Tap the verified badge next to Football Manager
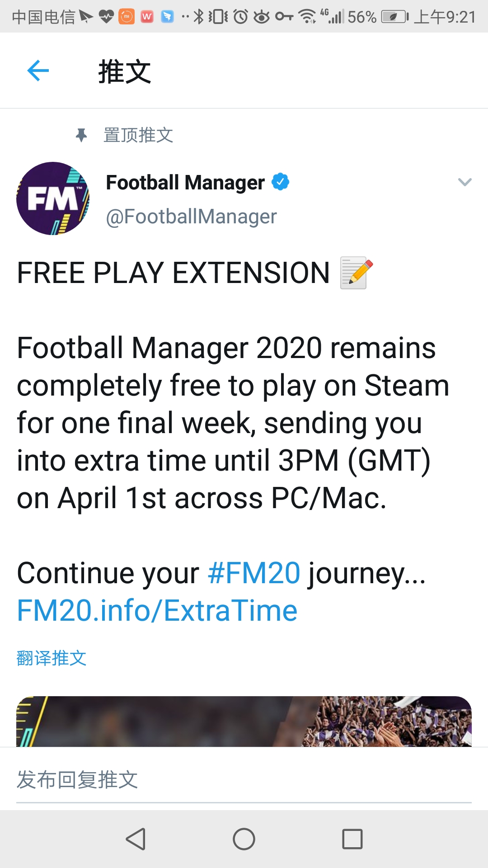Image resolution: width=488 pixels, height=868 pixels. point(280,181)
